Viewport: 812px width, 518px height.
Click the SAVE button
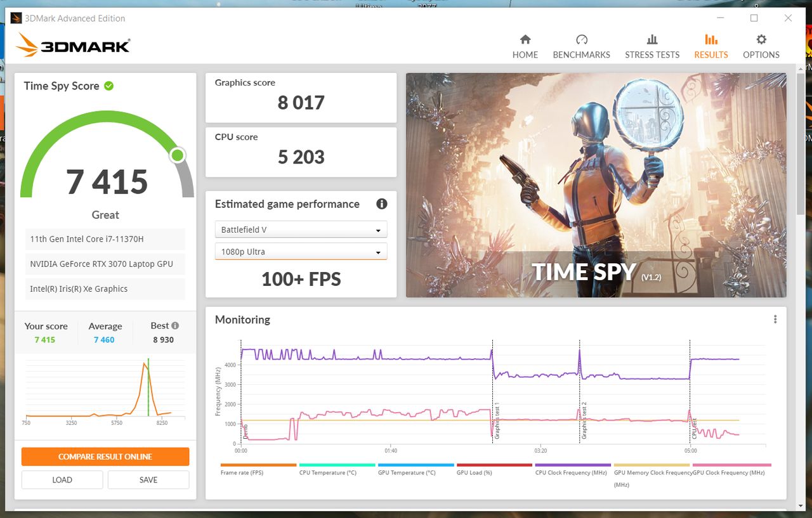[x=148, y=480]
